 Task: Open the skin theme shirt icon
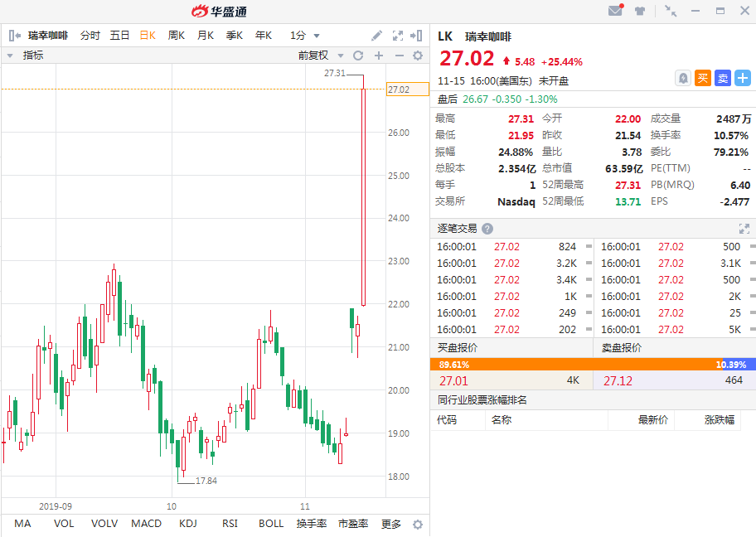[x=640, y=11]
